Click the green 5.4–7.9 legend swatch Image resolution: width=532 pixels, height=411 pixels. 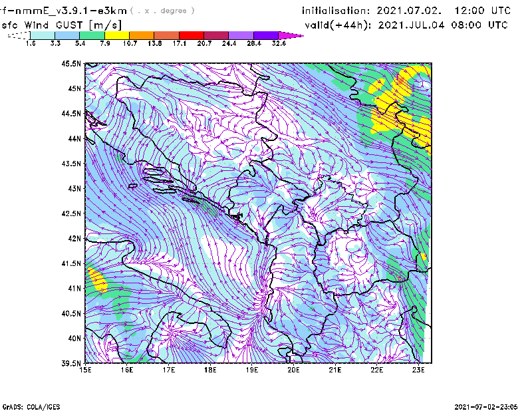pos(92,35)
